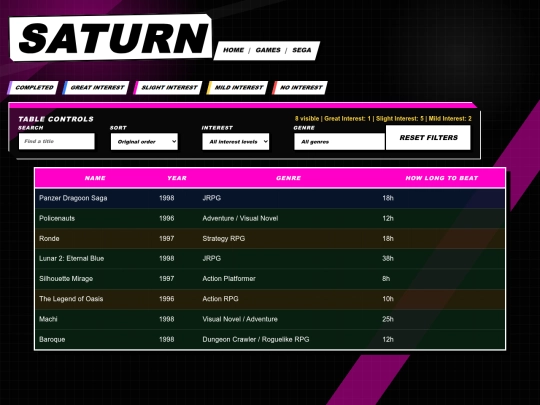Open the SEGA navigation link

tap(302, 50)
